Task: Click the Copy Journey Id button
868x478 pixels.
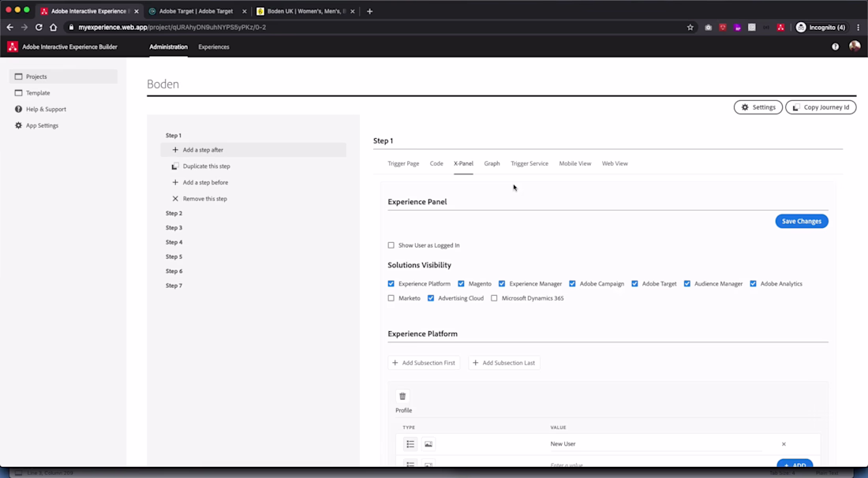Action: pos(821,107)
